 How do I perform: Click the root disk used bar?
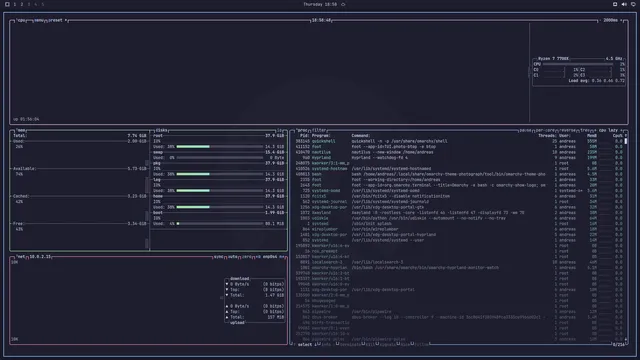[220, 147]
